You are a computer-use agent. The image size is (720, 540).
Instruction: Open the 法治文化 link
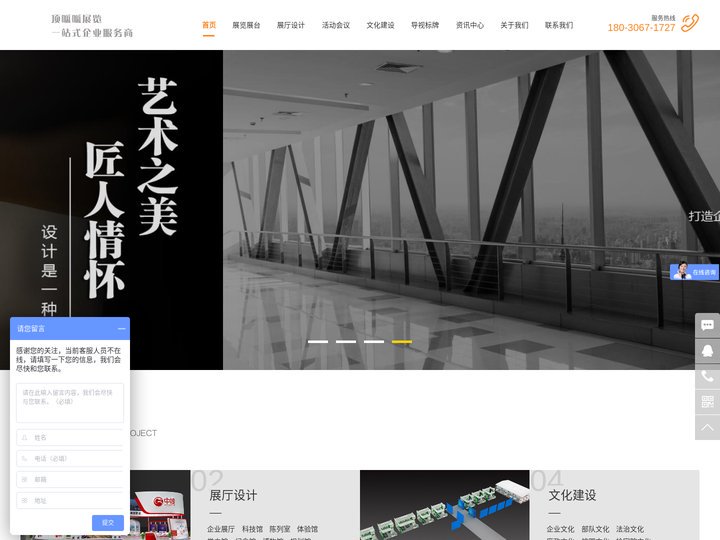[630, 529]
